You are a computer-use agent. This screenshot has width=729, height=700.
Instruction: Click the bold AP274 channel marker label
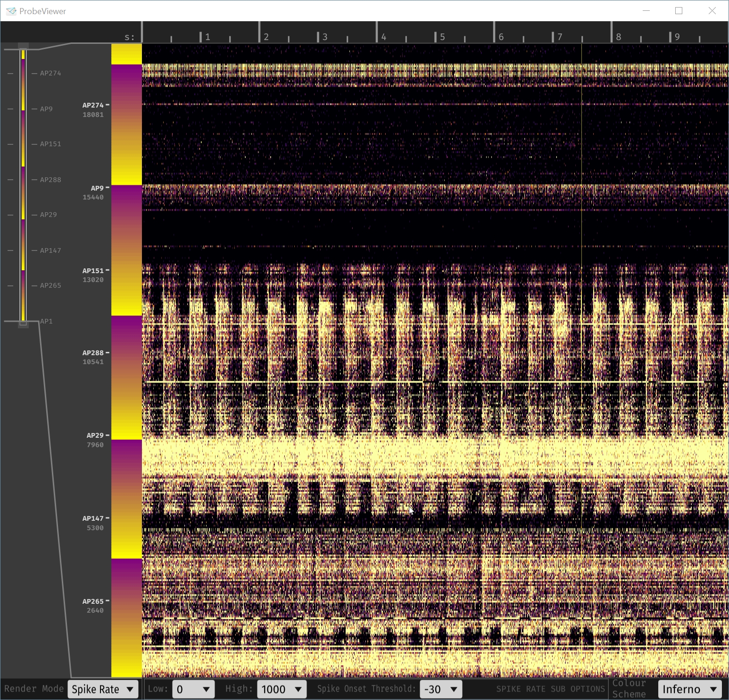[93, 105]
